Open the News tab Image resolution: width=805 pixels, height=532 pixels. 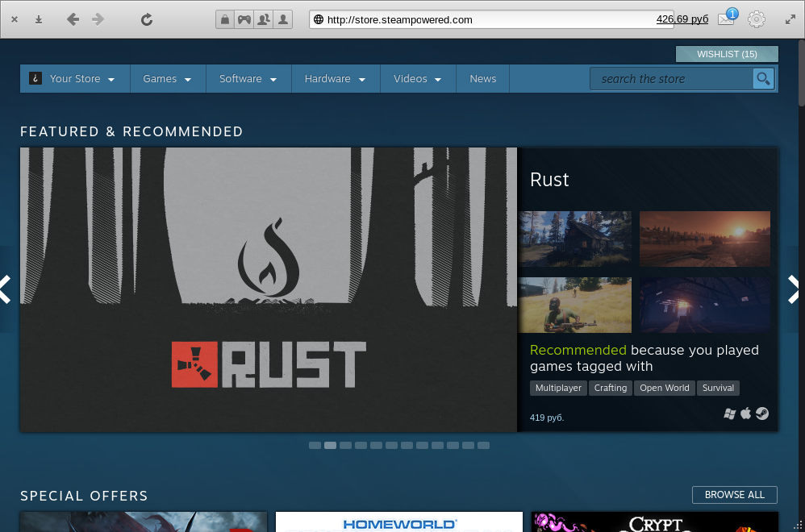pyautogui.click(x=482, y=78)
